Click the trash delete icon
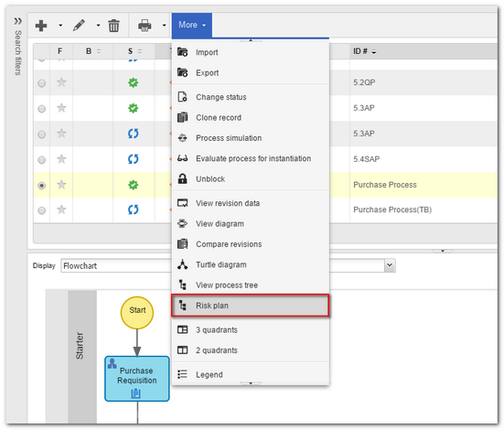This screenshot has height=430, width=504. pyautogui.click(x=113, y=26)
